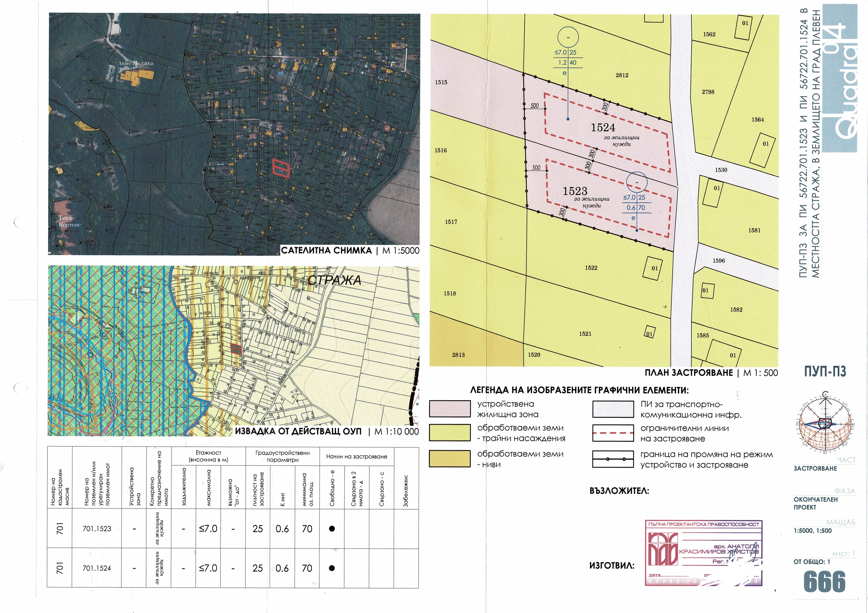Click the 'Тенис Кортове' label

coord(70,221)
